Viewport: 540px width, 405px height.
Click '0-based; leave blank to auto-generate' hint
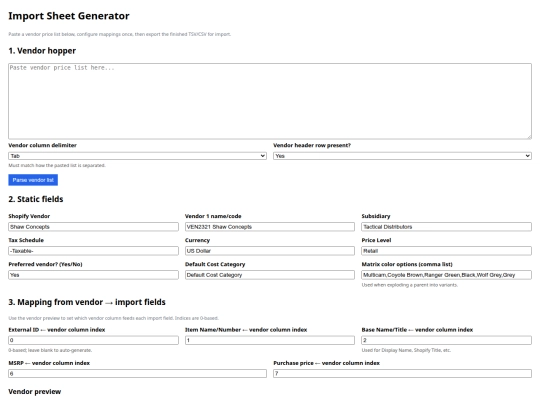[50, 350]
